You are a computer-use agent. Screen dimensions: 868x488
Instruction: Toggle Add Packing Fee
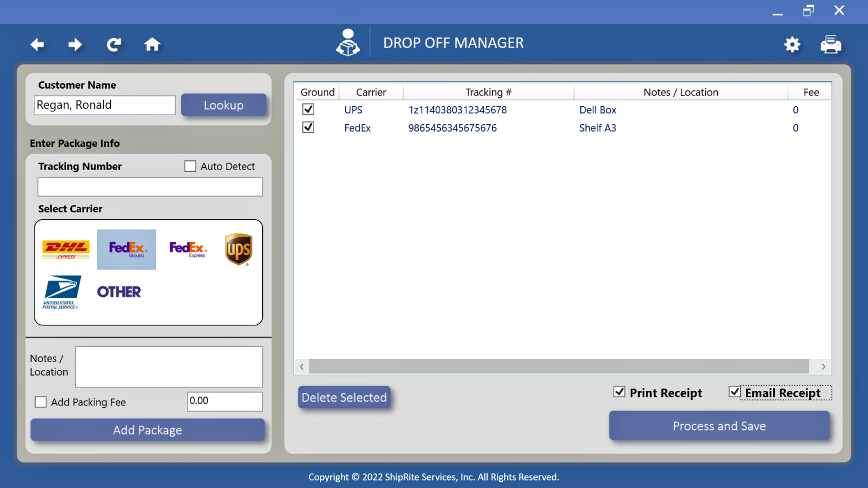click(x=40, y=402)
